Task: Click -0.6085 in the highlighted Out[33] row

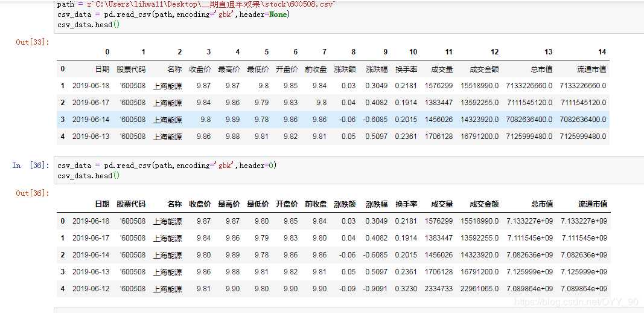Action: [375, 120]
